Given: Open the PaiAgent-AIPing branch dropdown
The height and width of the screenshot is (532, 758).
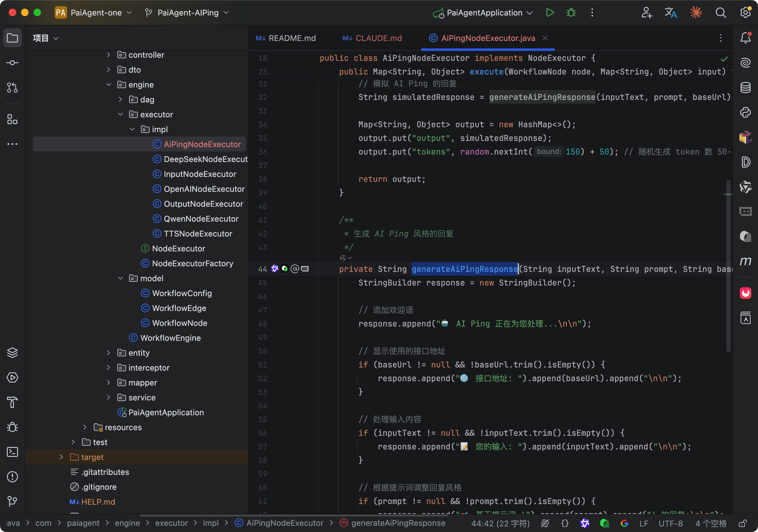Looking at the screenshot, I should coord(187,12).
